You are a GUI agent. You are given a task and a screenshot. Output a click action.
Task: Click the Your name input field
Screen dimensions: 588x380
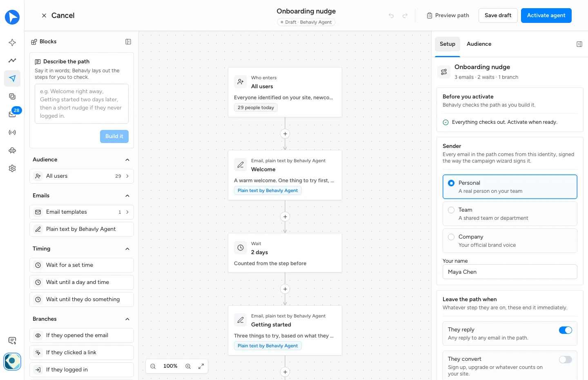[510, 272]
